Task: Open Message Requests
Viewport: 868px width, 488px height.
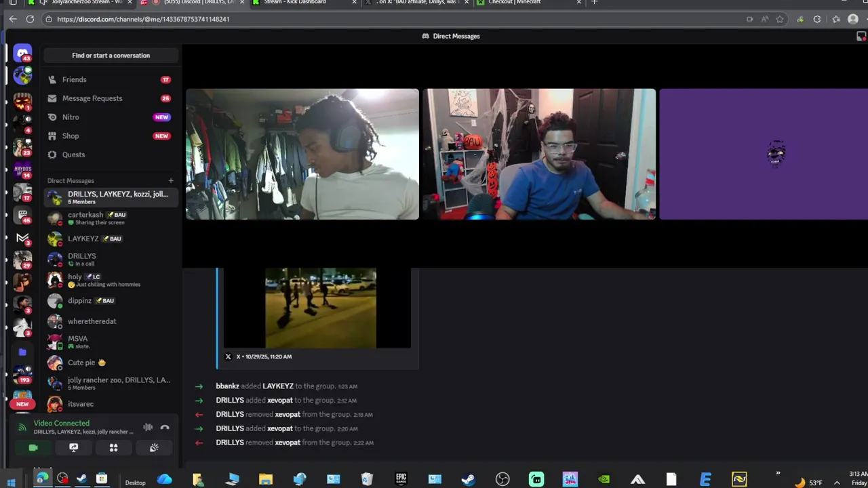Action: [x=111, y=98]
